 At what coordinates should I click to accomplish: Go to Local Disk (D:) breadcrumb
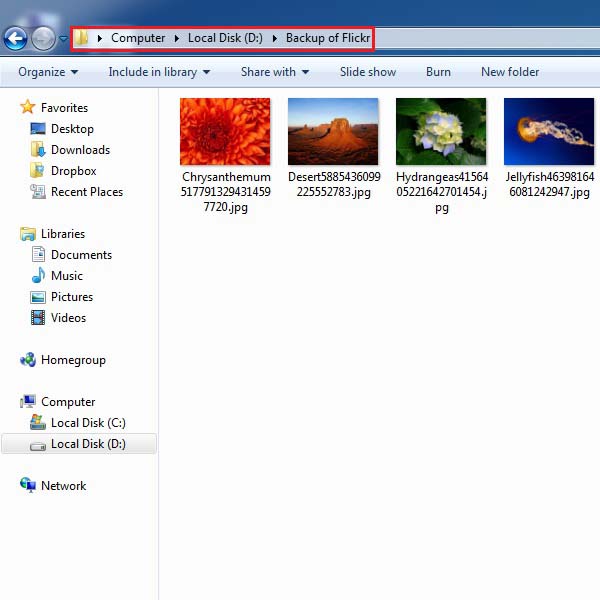pos(225,38)
